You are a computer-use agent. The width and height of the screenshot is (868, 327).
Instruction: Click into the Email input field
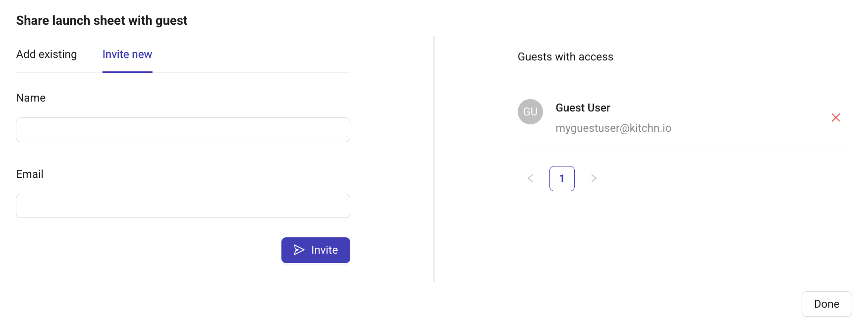[x=183, y=206]
